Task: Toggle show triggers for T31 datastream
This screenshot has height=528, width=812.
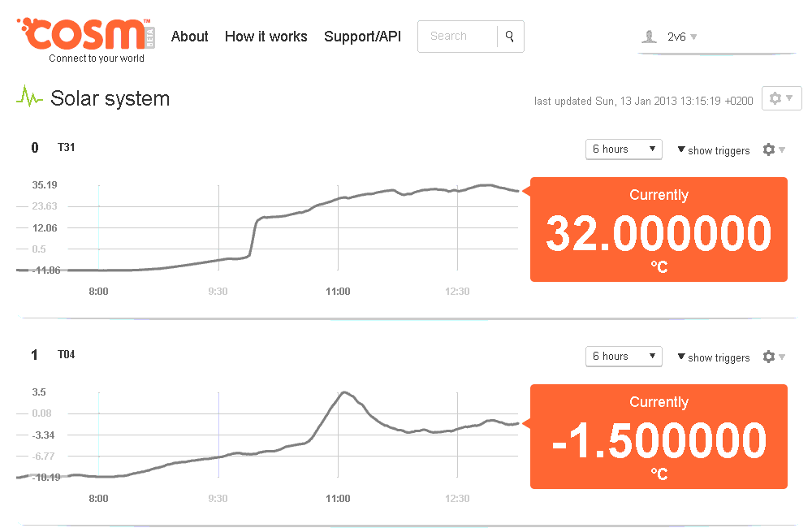Action: [x=713, y=150]
